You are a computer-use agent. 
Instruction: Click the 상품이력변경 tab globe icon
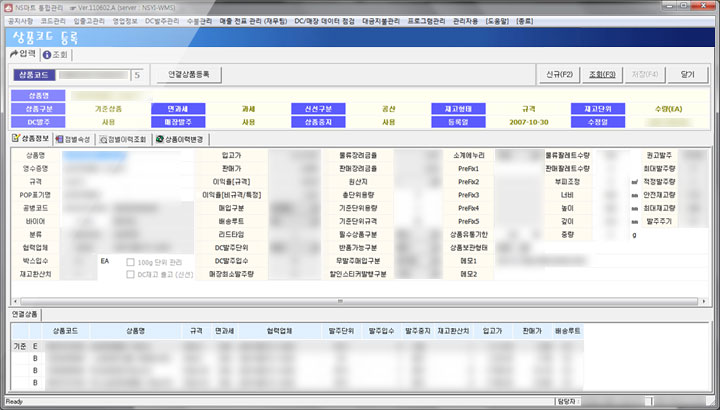pos(159,139)
